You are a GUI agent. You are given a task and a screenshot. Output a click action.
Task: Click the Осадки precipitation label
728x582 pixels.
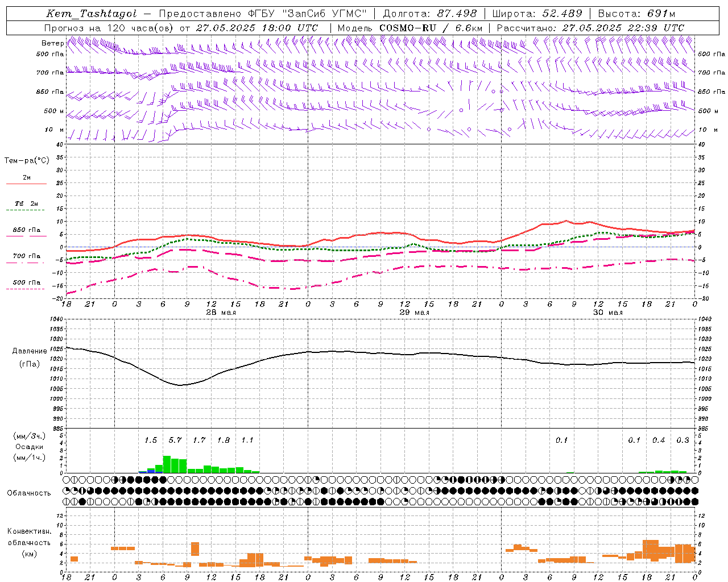tap(30, 447)
